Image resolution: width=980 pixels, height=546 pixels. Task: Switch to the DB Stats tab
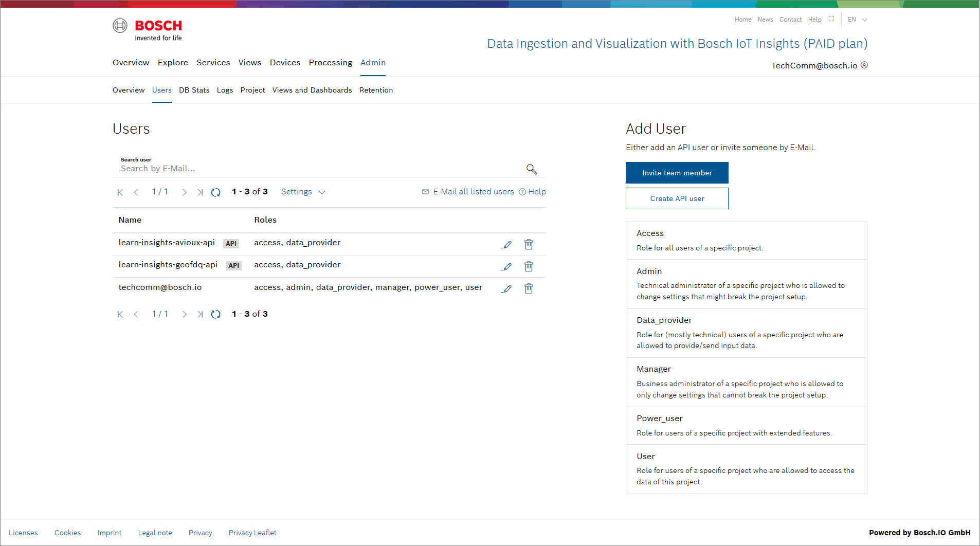tap(194, 90)
